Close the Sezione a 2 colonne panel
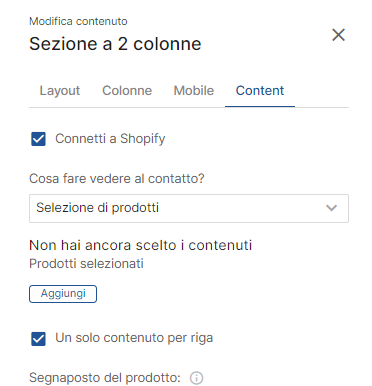Screen dimensions: 372x386 click(x=338, y=35)
